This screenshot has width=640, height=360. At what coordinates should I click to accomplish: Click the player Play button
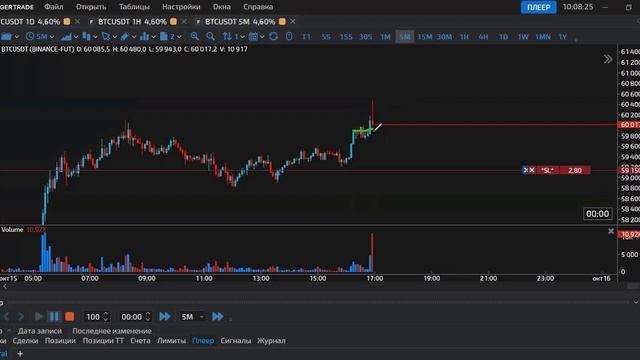coord(38,316)
